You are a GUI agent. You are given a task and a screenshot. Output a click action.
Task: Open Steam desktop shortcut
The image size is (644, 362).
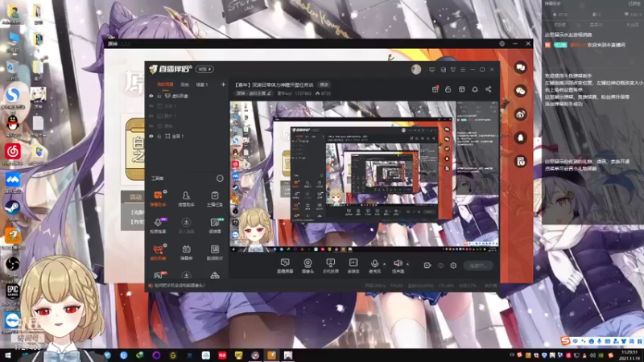coord(13,208)
